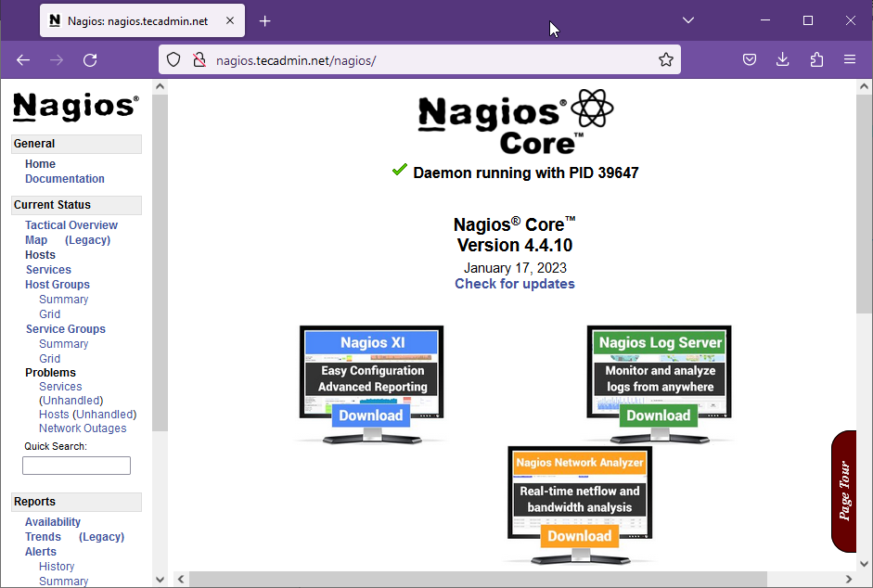Open Summary under Service Groups
This screenshot has width=873, height=588.
(63, 343)
